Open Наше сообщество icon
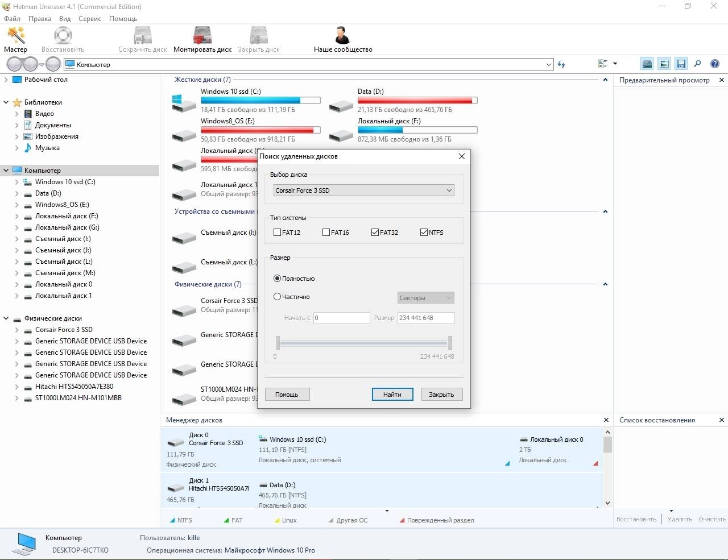This screenshot has width=728, height=560. [342, 36]
